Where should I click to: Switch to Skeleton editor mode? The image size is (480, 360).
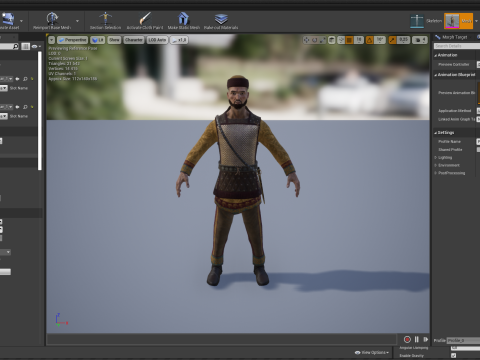tap(426, 21)
